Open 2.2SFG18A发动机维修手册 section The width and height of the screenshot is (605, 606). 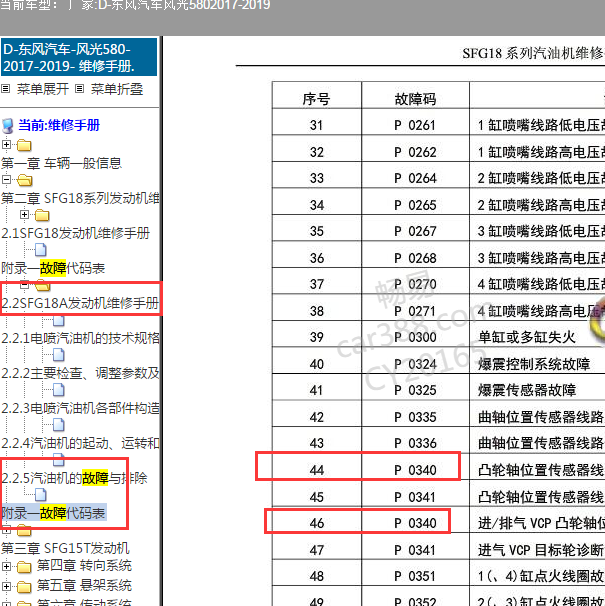pyautogui.click(x=80, y=303)
